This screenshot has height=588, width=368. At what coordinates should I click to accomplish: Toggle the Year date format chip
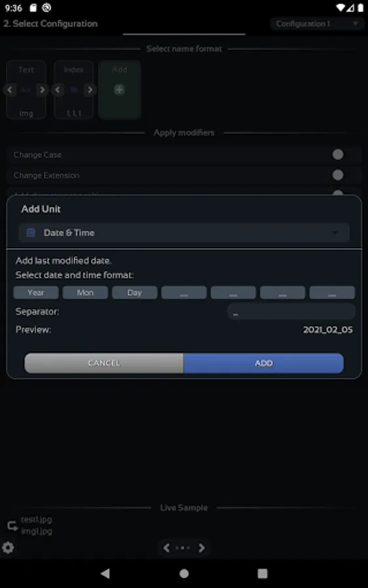(x=36, y=293)
